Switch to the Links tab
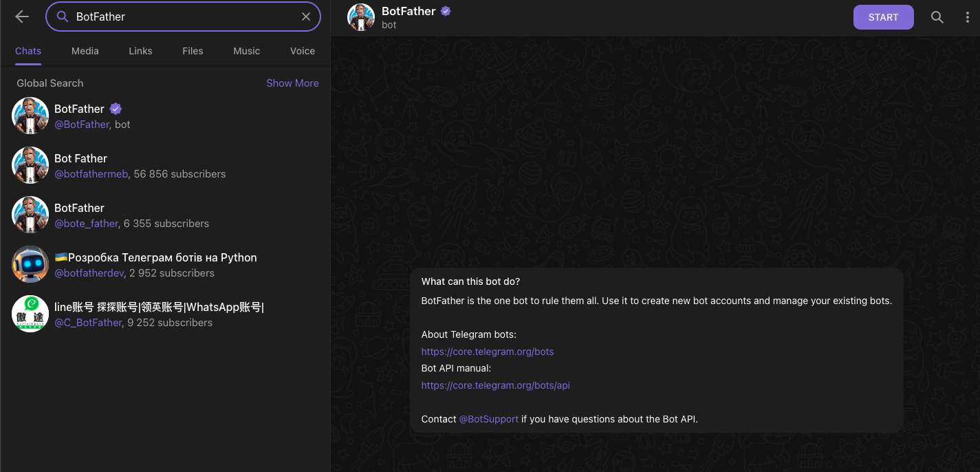 pyautogui.click(x=140, y=51)
